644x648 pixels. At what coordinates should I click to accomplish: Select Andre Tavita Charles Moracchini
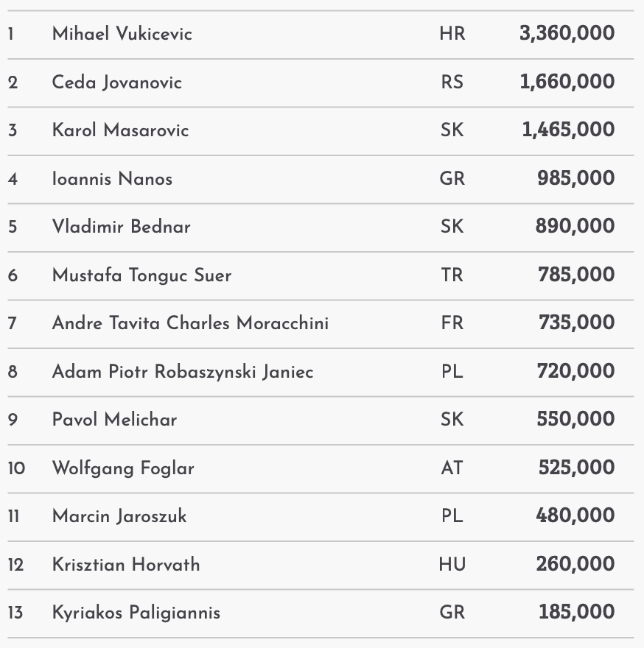tap(190, 323)
